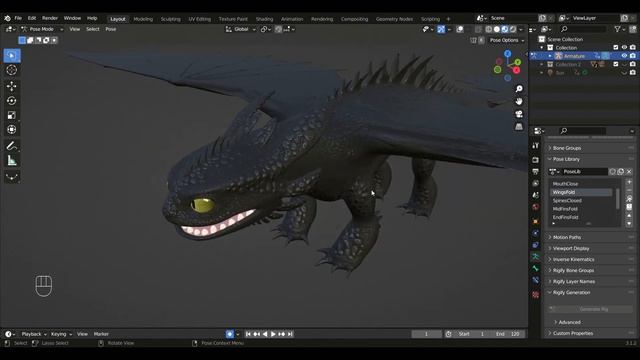Select the Select Box tool

[x=12, y=56]
